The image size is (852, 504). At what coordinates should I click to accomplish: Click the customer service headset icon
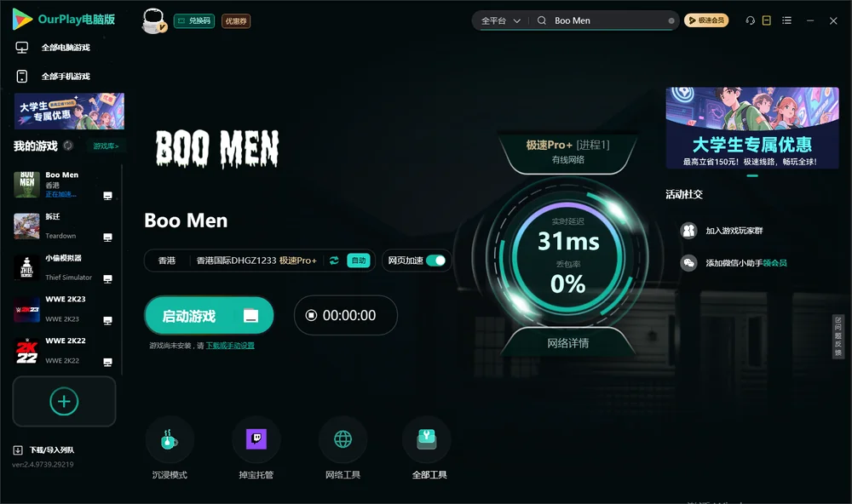point(751,20)
